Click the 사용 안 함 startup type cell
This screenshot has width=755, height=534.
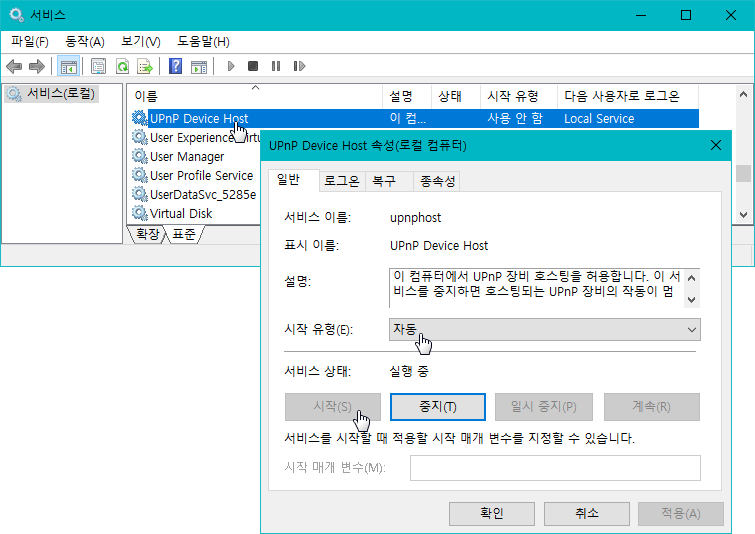(x=515, y=118)
